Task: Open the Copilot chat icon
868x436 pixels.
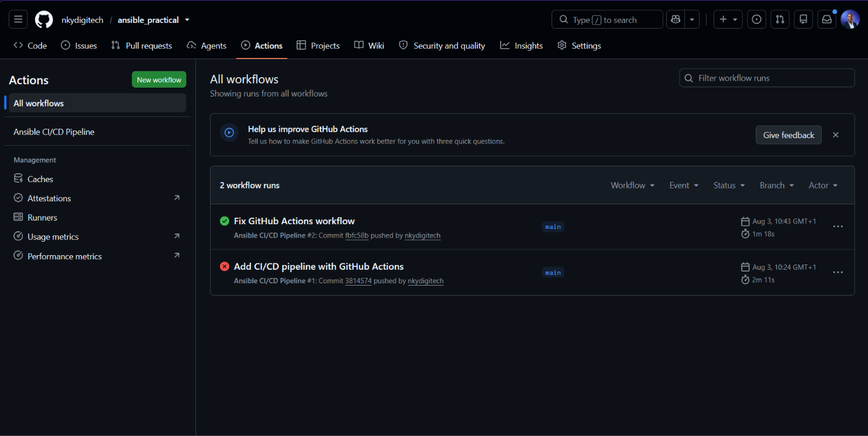Action: [x=676, y=19]
